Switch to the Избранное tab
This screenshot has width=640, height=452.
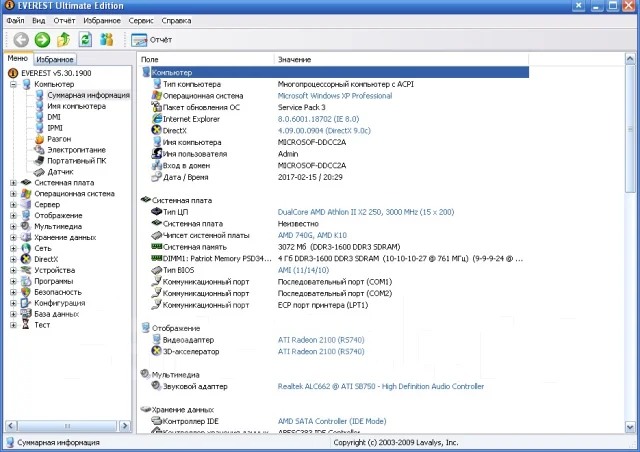click(55, 60)
